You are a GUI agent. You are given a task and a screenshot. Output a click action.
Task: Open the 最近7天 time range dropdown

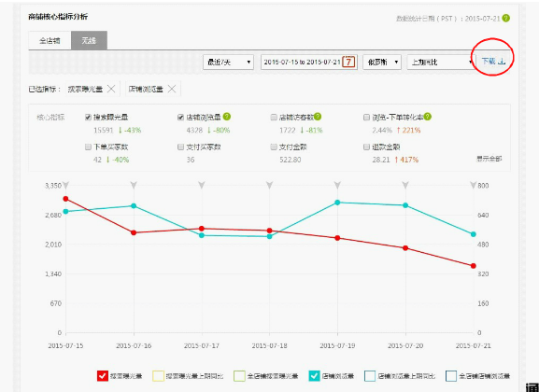coord(228,63)
